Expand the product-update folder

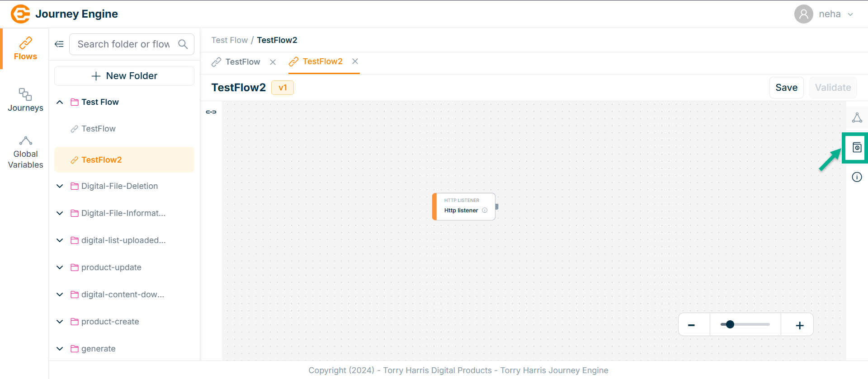(60, 267)
